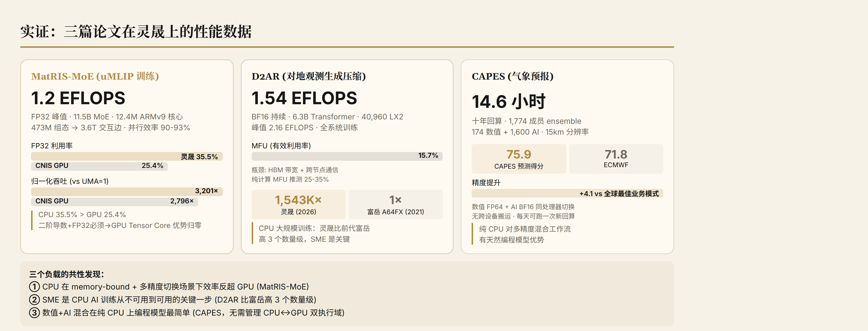Screen dimensions: 868x331
Task: Click the line 二阶导数+FP32必须→GPU Tensor Core 优势归零
Action: [x=120, y=225]
